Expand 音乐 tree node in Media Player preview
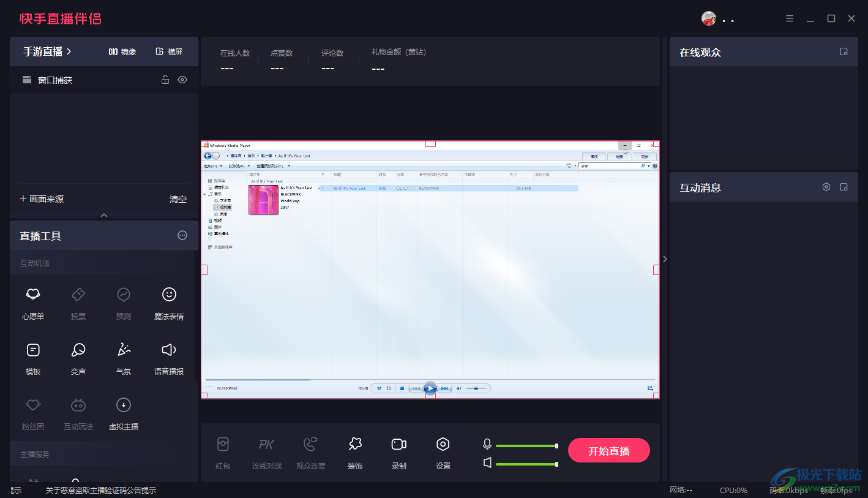This screenshot has height=498, width=868. coord(204,194)
